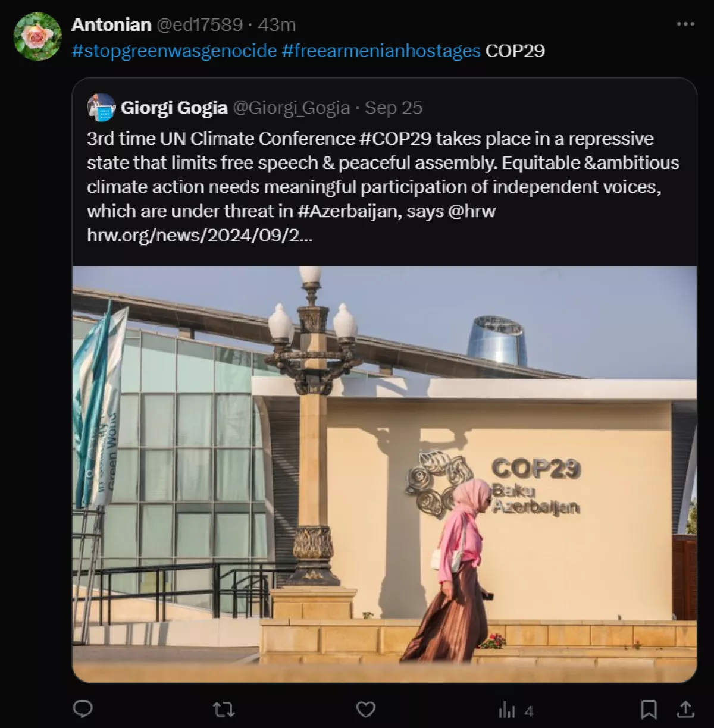Viewport: 714px width, 728px height.
Task: Click the reply speech bubble icon
Action: tap(83, 709)
